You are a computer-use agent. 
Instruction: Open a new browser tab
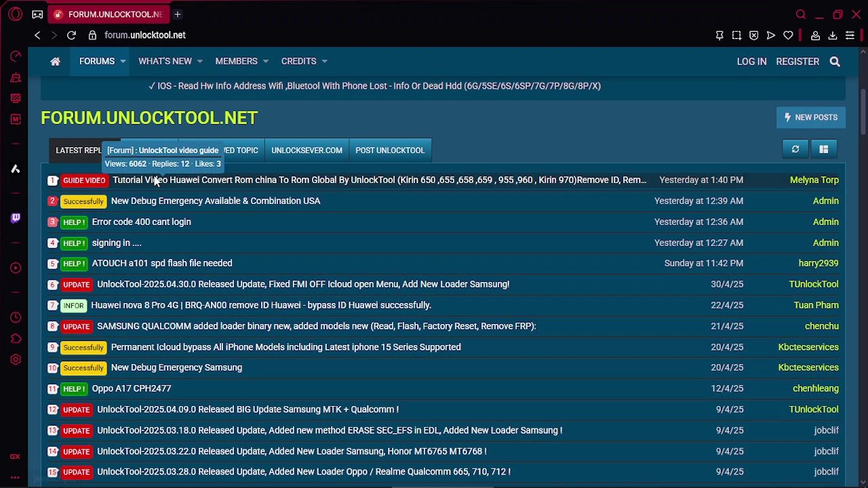tap(177, 14)
